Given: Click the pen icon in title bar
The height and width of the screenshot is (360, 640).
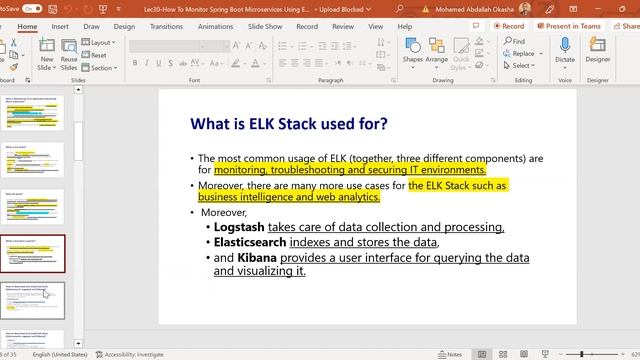Looking at the screenshot, I should (549, 9).
